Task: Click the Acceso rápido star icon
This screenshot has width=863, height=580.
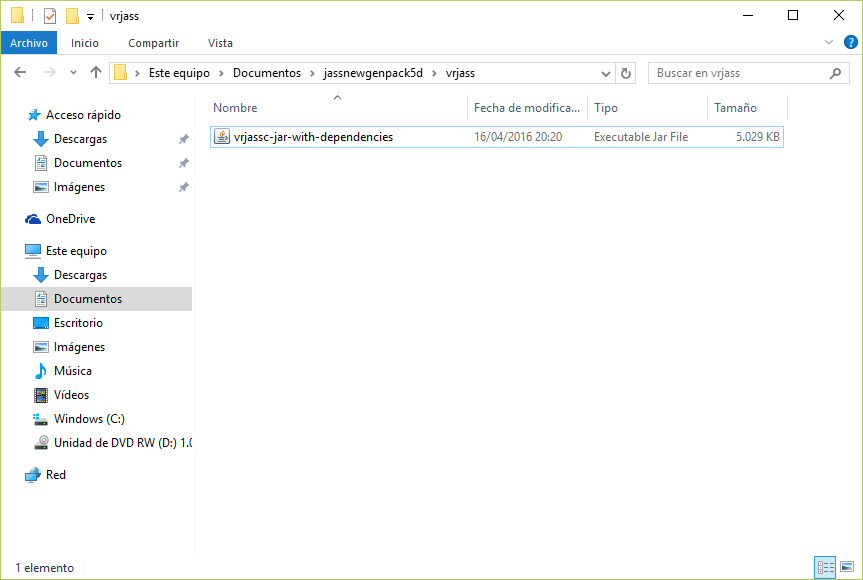Action: click(x=34, y=115)
